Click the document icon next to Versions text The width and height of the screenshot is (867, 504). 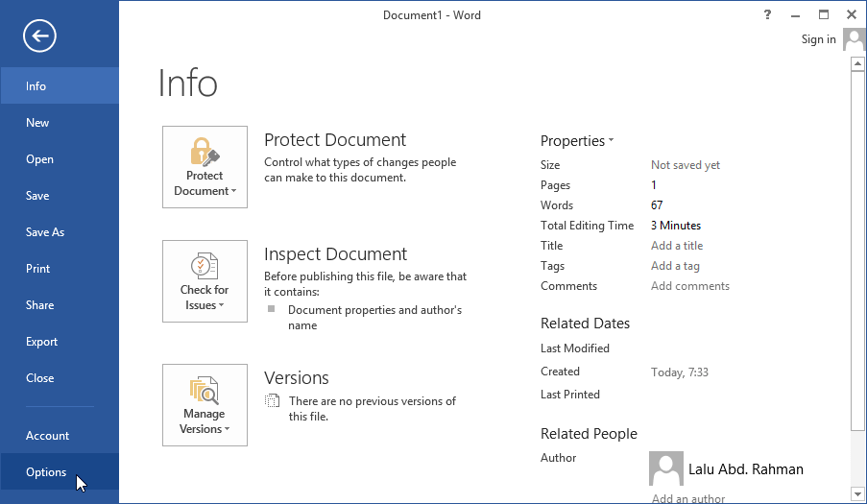[272, 400]
